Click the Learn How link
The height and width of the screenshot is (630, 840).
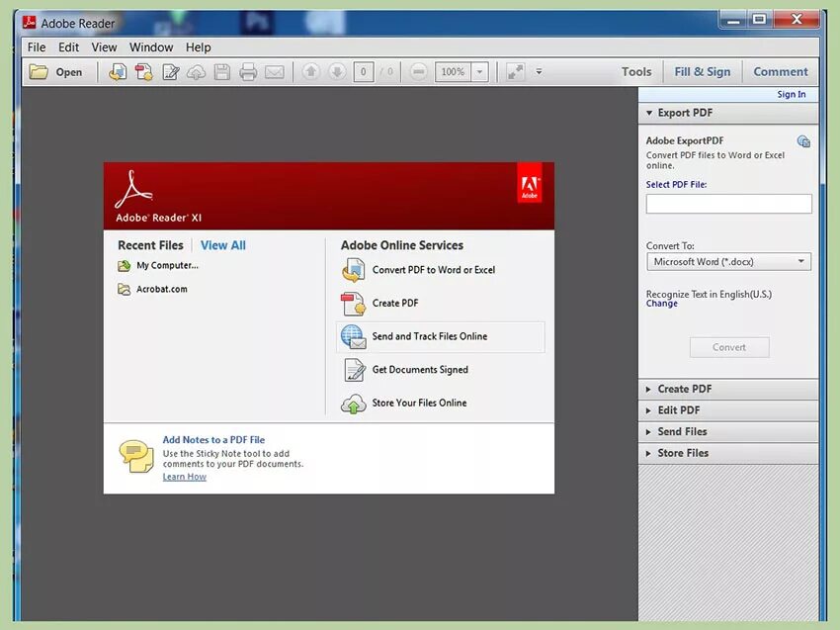[x=184, y=477]
